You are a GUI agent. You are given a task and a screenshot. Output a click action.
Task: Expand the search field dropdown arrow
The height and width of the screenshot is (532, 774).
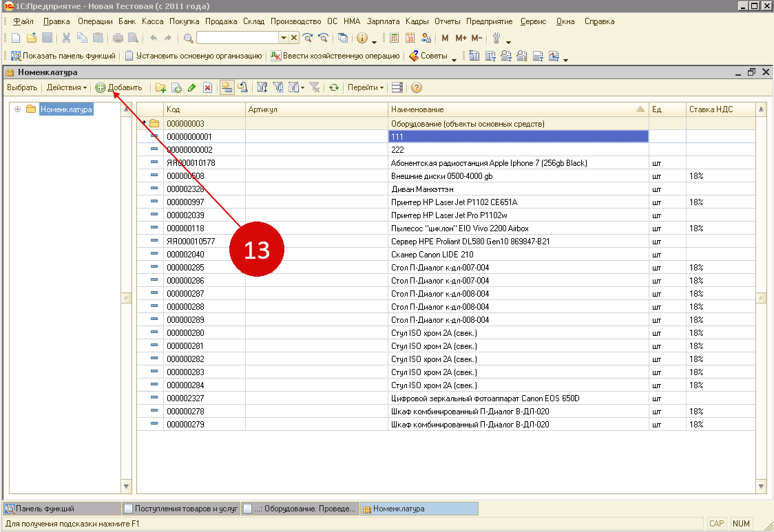pos(283,39)
